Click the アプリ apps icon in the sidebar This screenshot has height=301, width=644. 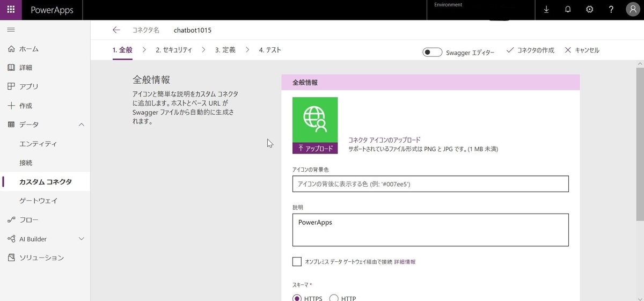click(11, 86)
